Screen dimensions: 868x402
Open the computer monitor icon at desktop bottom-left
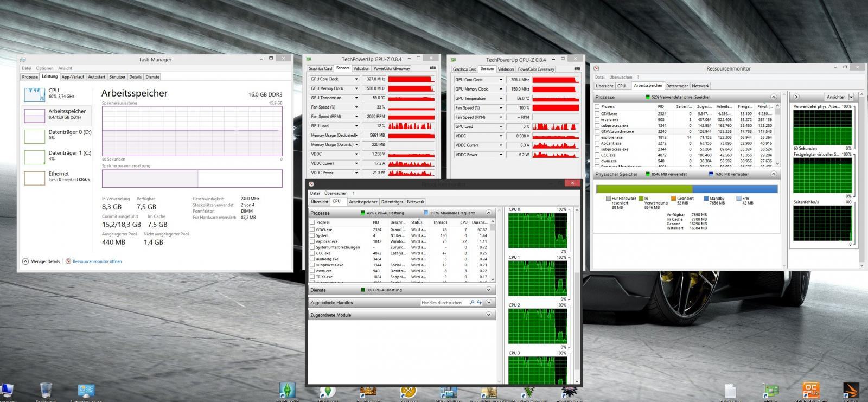click(x=7, y=391)
